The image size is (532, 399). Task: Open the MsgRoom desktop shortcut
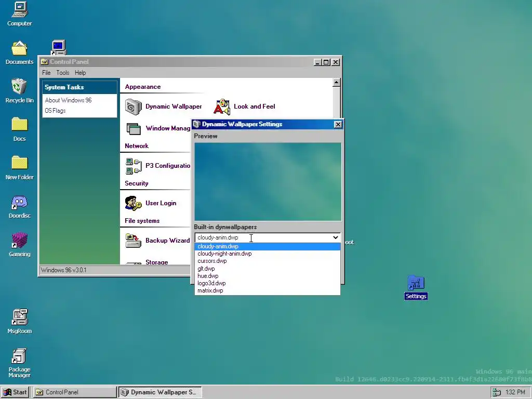pos(19,321)
